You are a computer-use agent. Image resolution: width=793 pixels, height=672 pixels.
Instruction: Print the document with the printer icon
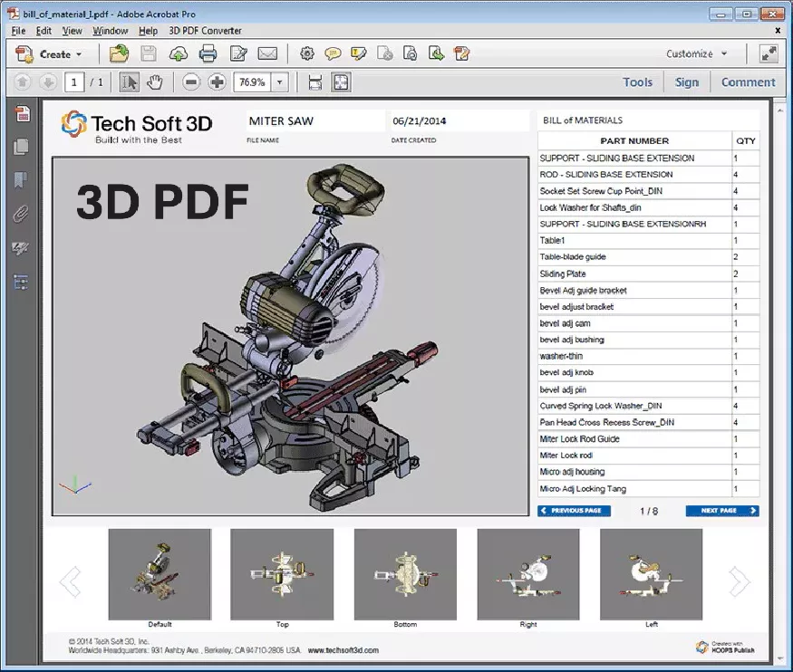click(x=208, y=53)
